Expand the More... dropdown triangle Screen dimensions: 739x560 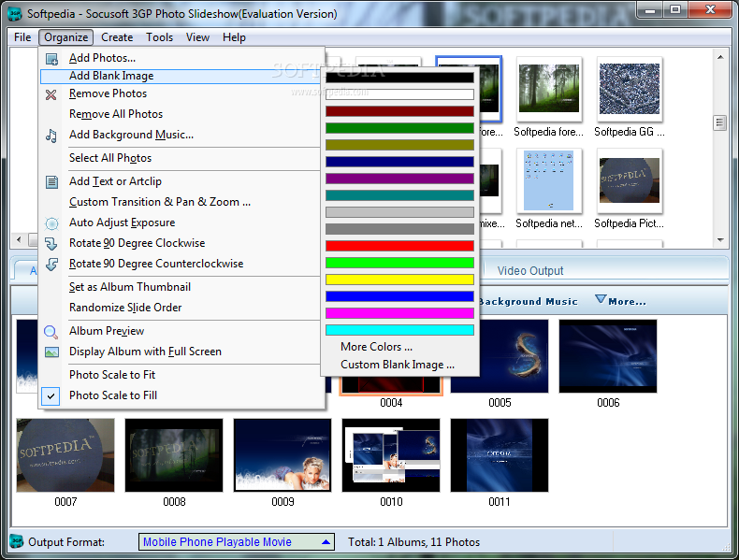coord(600,299)
